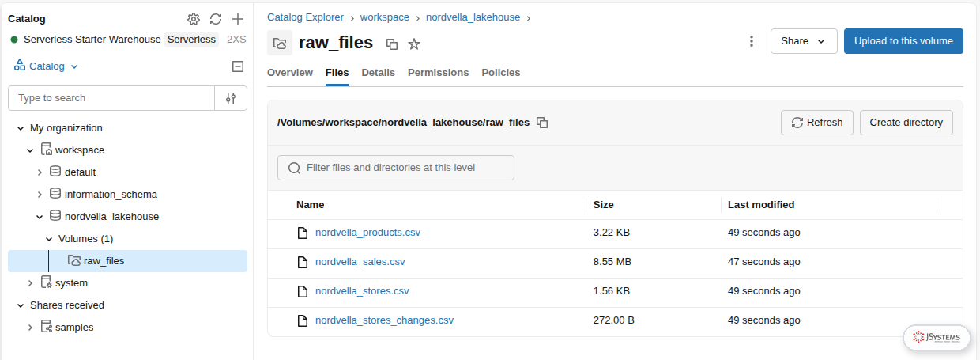The width and height of the screenshot is (980, 360).
Task: Click the plus icon to add catalog item
Action: point(238,19)
